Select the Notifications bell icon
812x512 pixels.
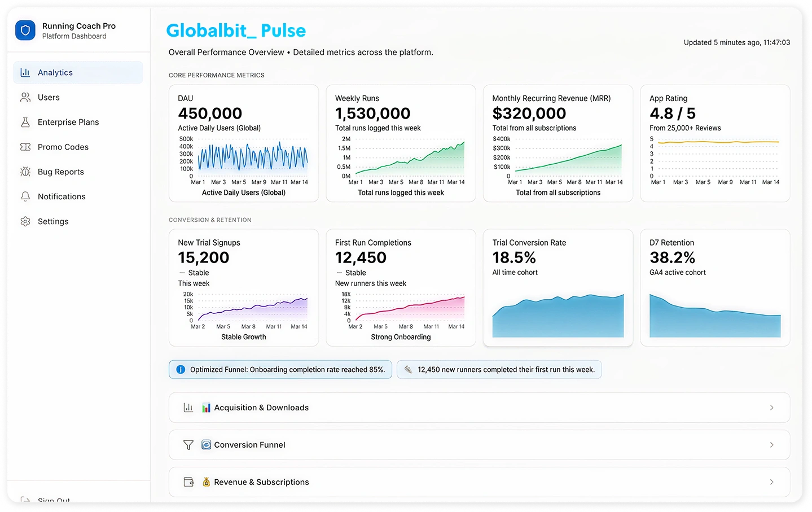pyautogui.click(x=25, y=196)
